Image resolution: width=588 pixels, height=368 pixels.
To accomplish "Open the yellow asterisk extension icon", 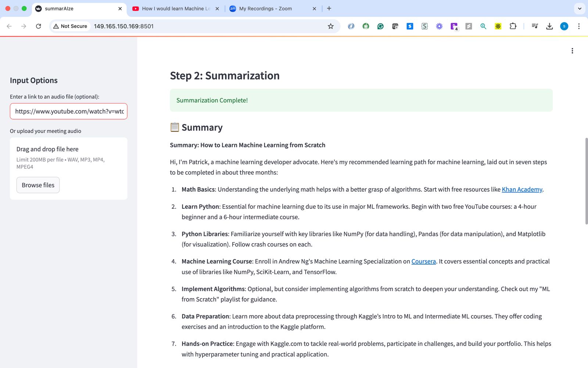I will (498, 26).
